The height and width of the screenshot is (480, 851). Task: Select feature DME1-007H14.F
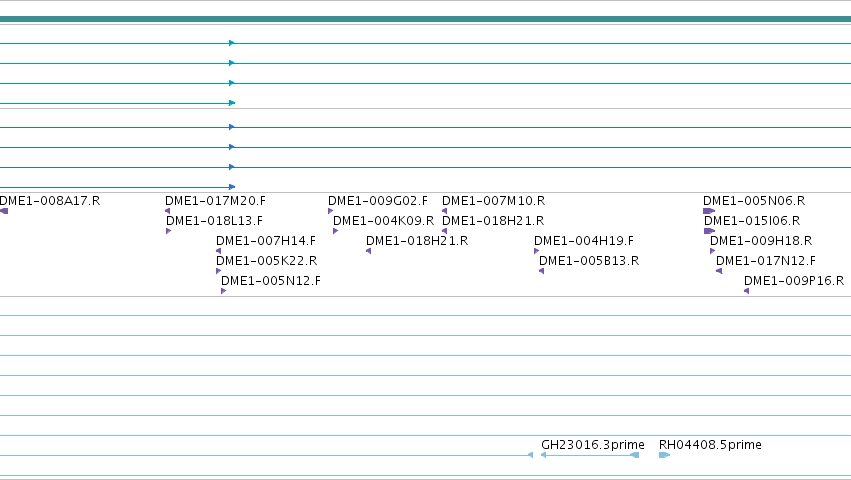(265, 241)
